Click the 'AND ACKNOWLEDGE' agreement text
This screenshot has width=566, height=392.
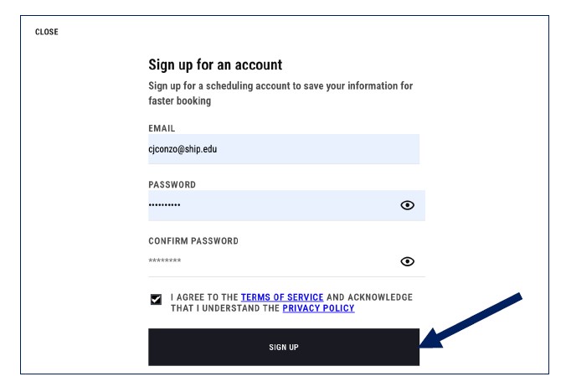(x=369, y=297)
